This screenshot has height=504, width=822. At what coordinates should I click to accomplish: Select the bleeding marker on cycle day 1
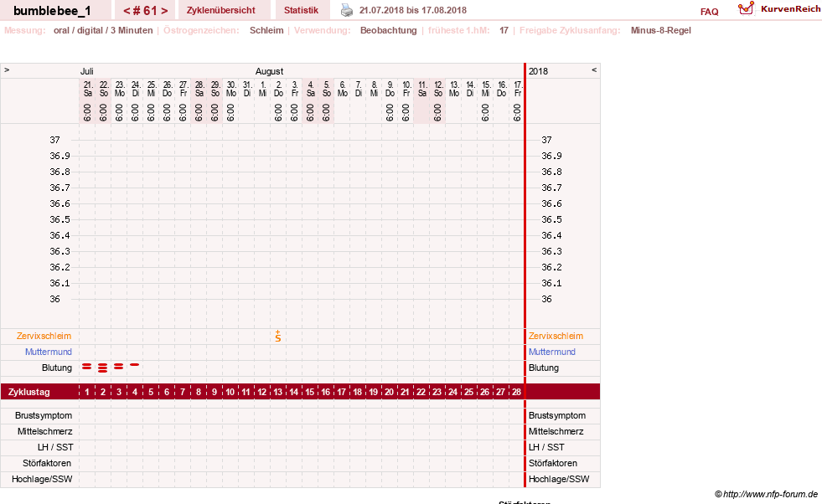click(87, 367)
